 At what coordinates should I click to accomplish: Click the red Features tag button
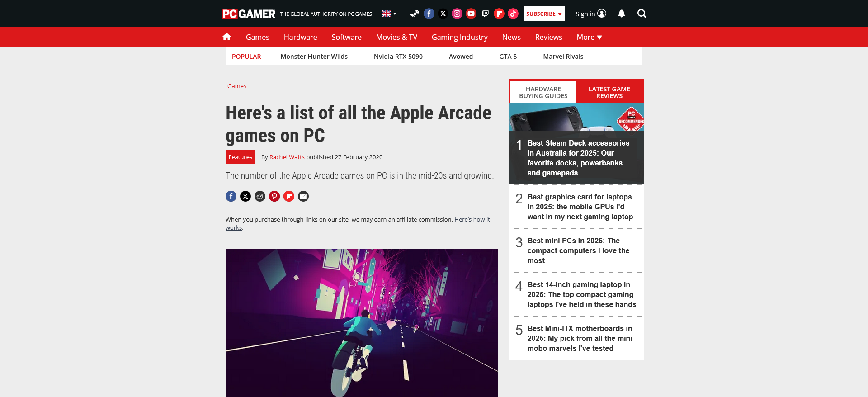pyautogui.click(x=240, y=157)
